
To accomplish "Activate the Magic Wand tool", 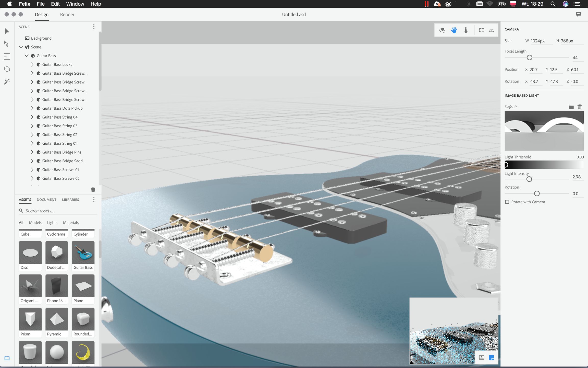I will (x=7, y=82).
